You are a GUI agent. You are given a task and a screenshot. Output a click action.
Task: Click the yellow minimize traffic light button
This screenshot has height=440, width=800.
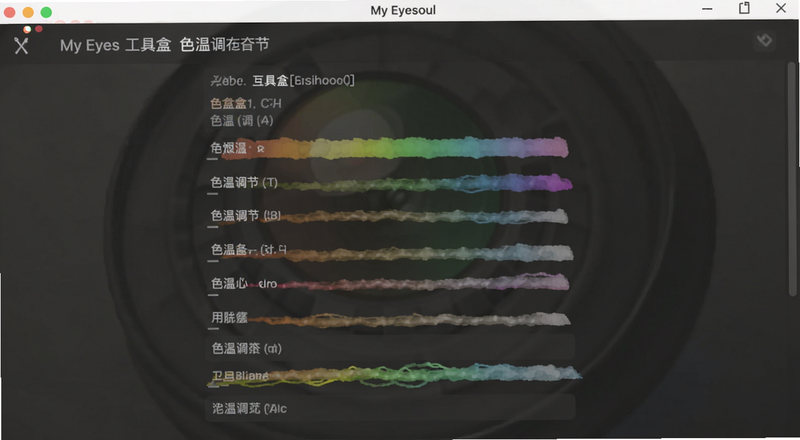tap(28, 12)
